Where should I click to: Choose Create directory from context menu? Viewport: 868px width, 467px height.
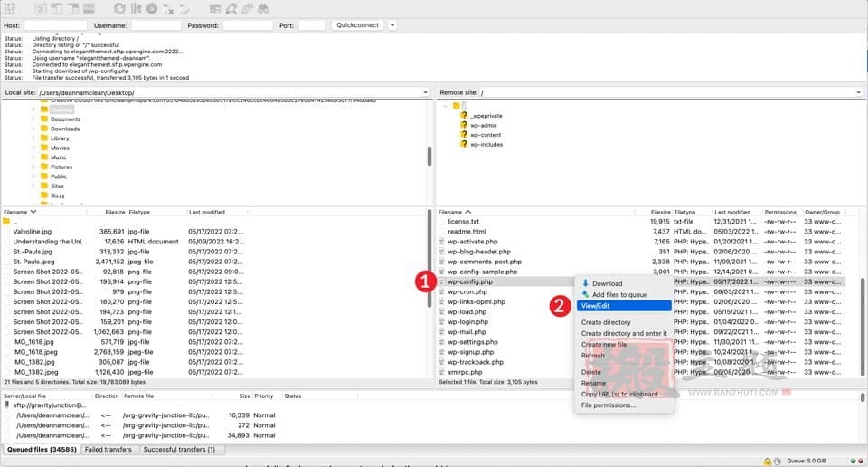pos(623,322)
